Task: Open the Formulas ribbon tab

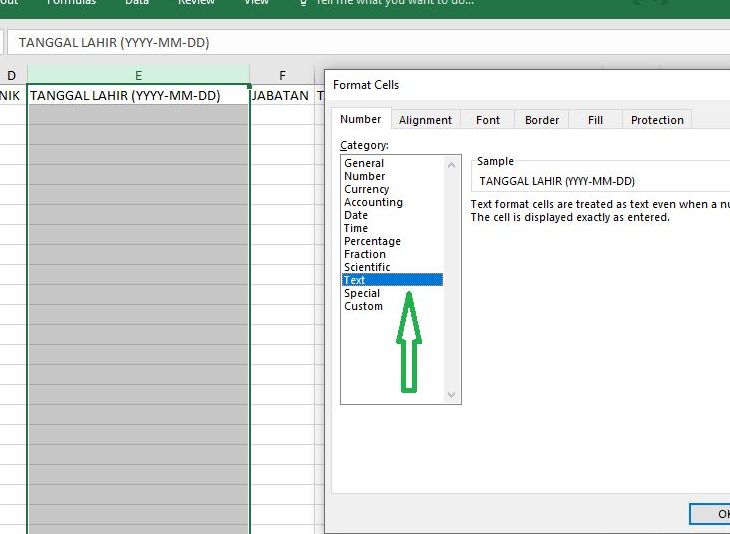Action: click(71, 2)
